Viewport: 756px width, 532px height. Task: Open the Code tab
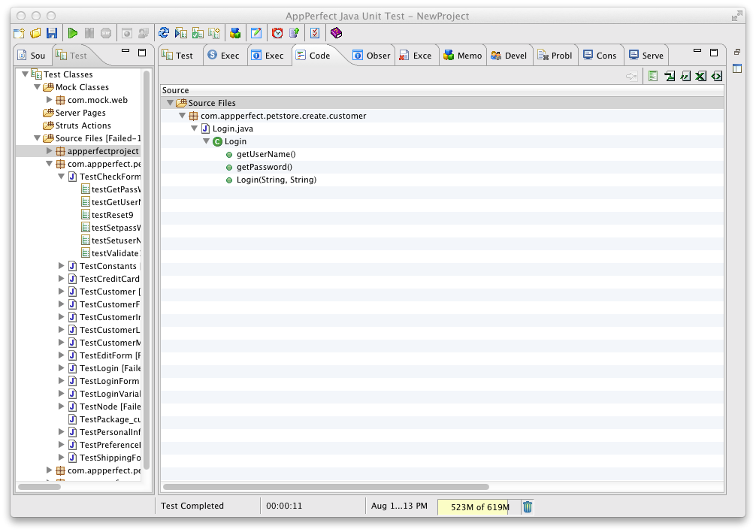click(x=314, y=56)
